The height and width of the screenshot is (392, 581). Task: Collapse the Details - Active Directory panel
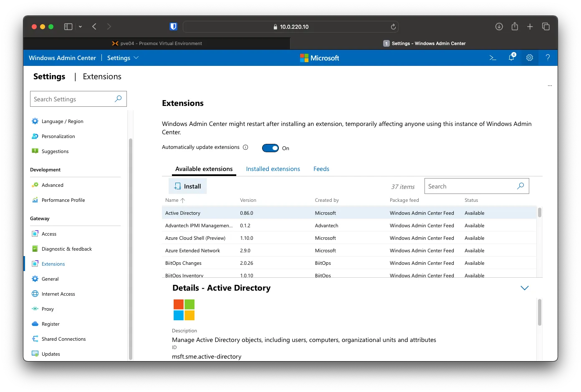[x=525, y=288]
